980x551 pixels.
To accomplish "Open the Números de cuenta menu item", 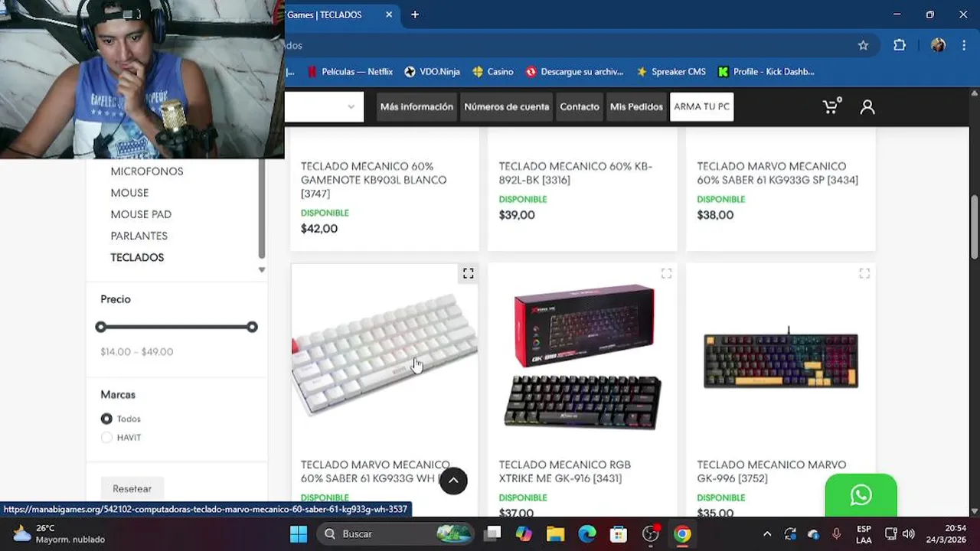I will click(x=507, y=107).
